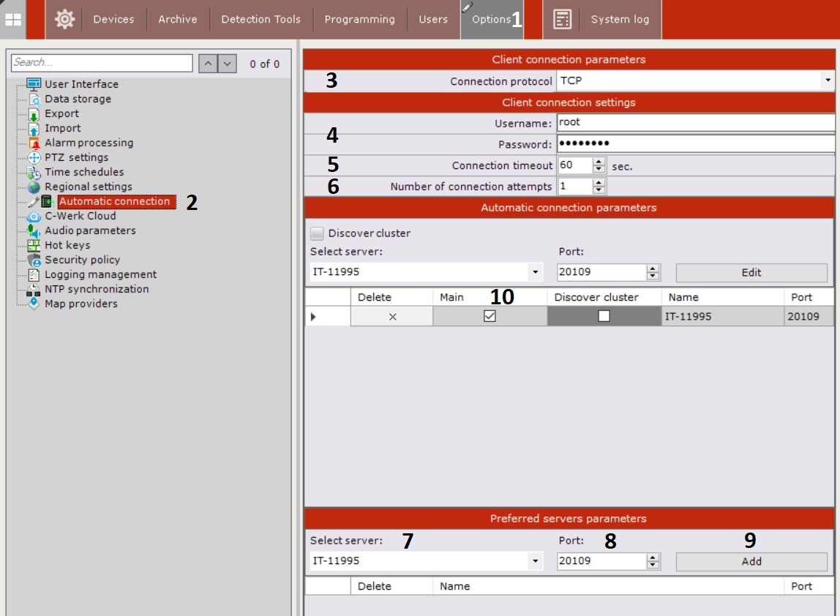Click the Regional settings globe icon
Screen dimensions: 840x616
pyautogui.click(x=34, y=187)
